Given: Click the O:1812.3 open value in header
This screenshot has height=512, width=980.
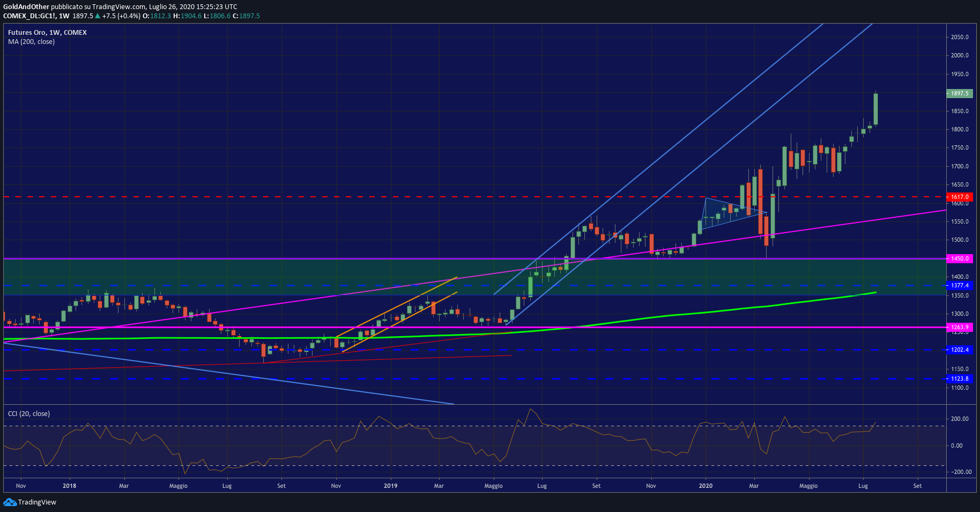Looking at the screenshot, I should click(x=157, y=16).
